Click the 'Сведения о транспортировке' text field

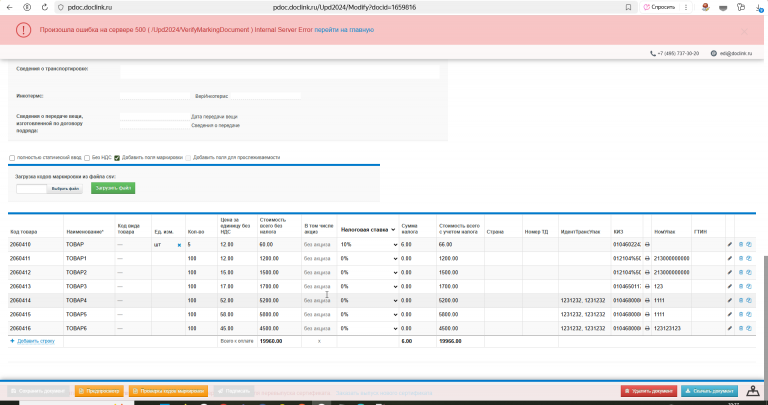click(280, 71)
